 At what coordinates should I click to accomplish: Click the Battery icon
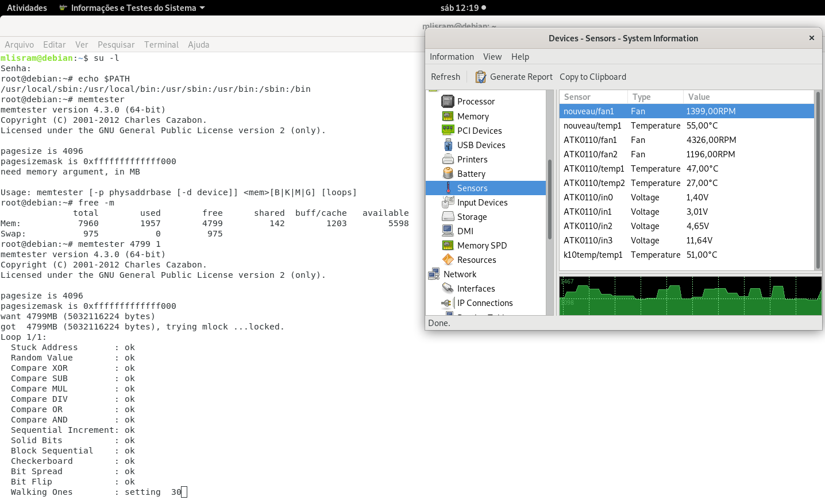(x=448, y=173)
